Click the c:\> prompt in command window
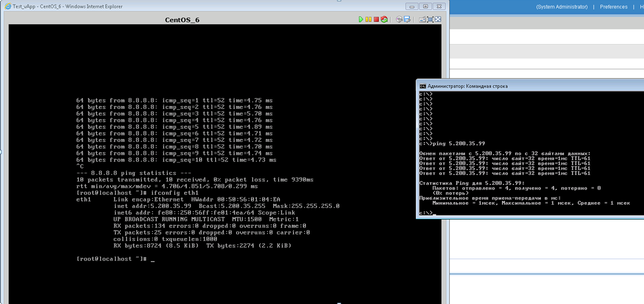 click(x=426, y=213)
